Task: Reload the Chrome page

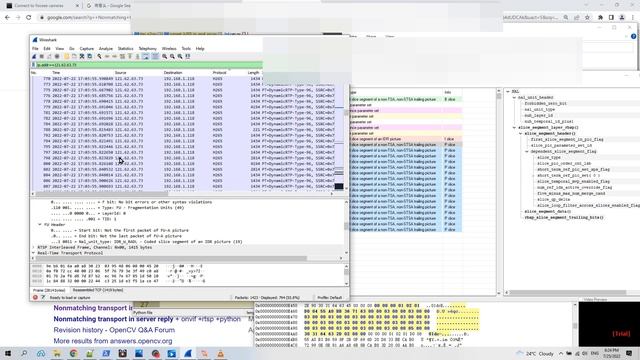Action: point(29,18)
